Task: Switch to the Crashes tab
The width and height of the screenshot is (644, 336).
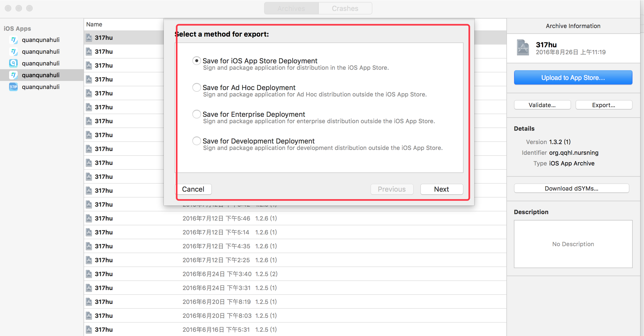Action: click(x=345, y=8)
